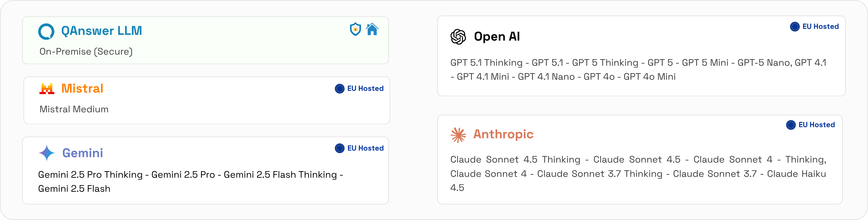The height and width of the screenshot is (220, 868).
Task: Click the QAnswer LLM logo icon
Action: (x=46, y=32)
